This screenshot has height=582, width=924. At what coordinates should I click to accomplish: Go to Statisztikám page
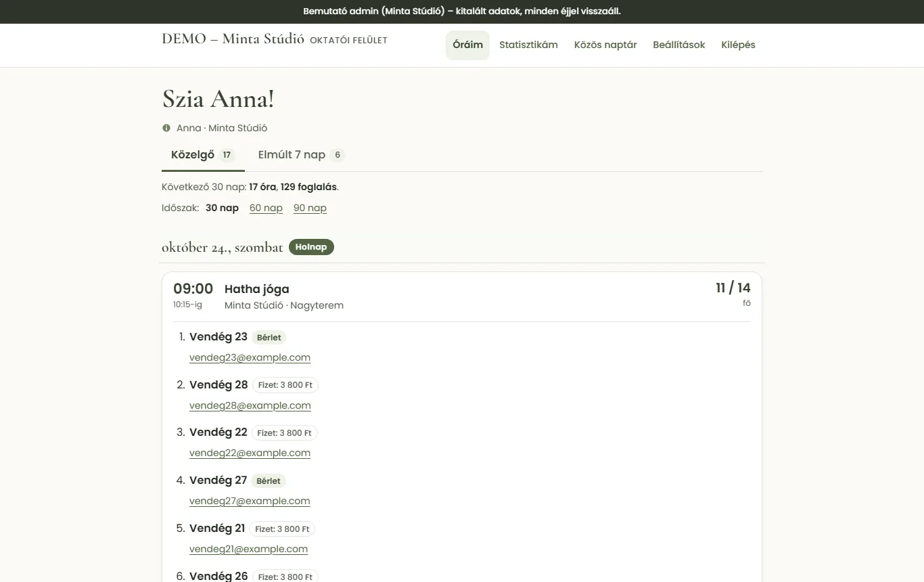(x=528, y=45)
